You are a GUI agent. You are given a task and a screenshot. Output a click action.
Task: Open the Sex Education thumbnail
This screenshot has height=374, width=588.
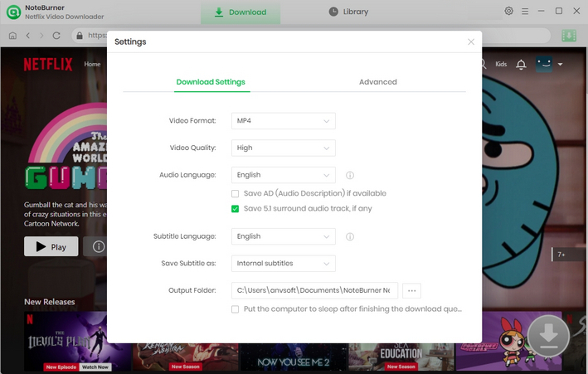click(401, 357)
